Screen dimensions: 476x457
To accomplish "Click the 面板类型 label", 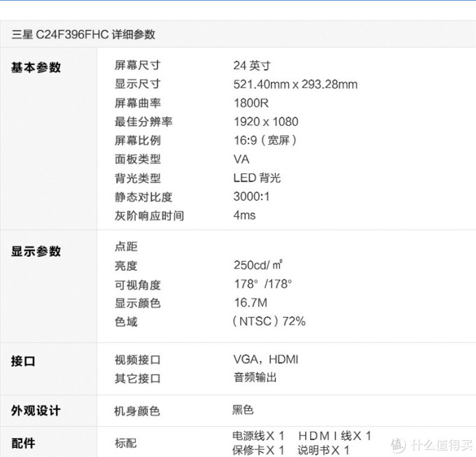I will (137, 160).
